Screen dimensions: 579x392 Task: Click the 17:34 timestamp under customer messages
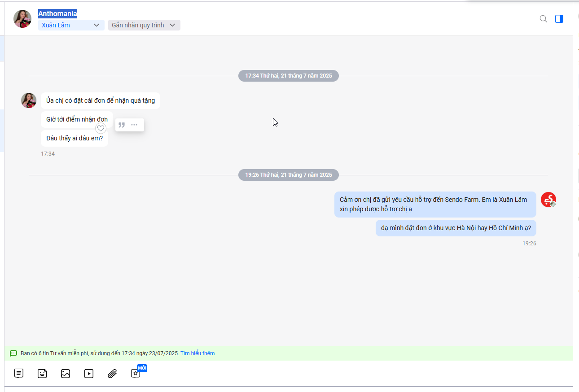(x=48, y=154)
